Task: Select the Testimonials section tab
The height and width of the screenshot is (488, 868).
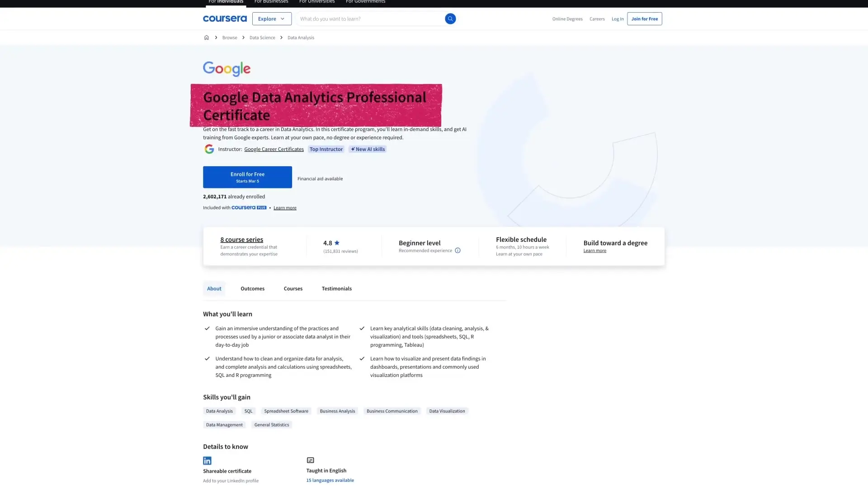Action: point(336,288)
